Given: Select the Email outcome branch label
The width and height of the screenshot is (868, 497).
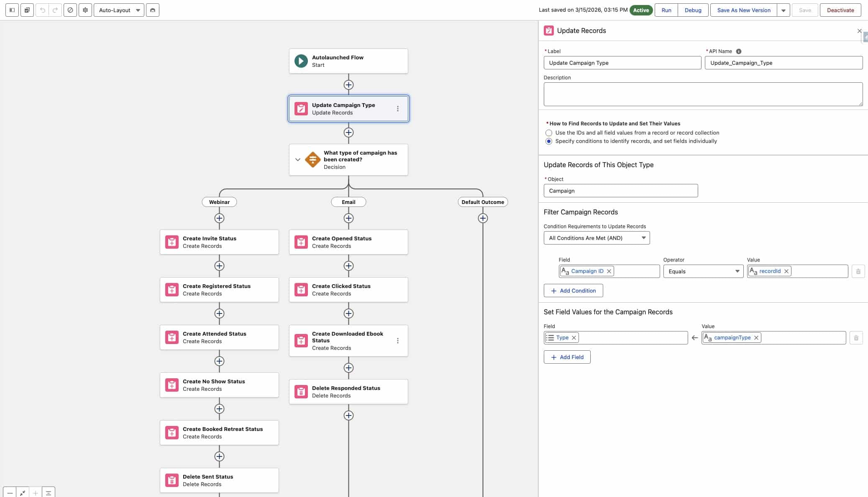Looking at the screenshot, I should tap(348, 202).
